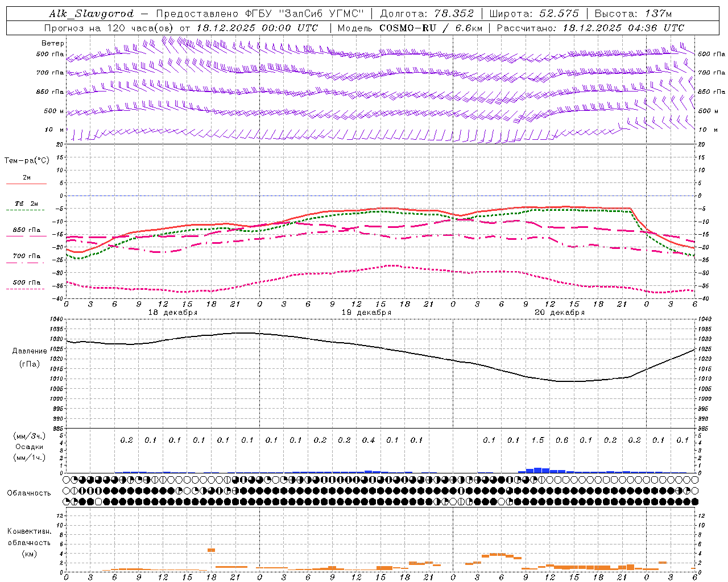Click the (мм/3ч.) units label
Screen dimensions: 728x582
tap(29, 436)
